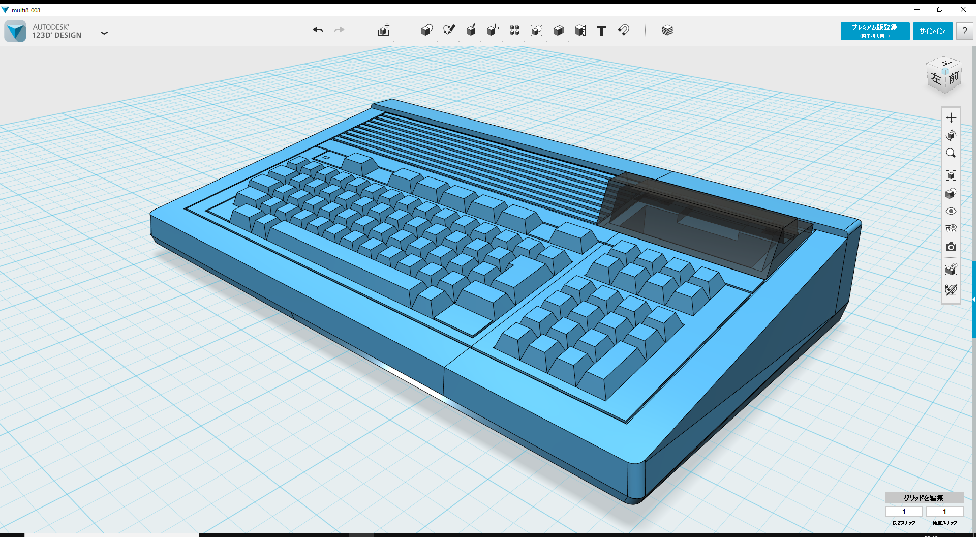The width and height of the screenshot is (980, 537).
Task: Open the Pattern tool
Action: [x=514, y=31]
